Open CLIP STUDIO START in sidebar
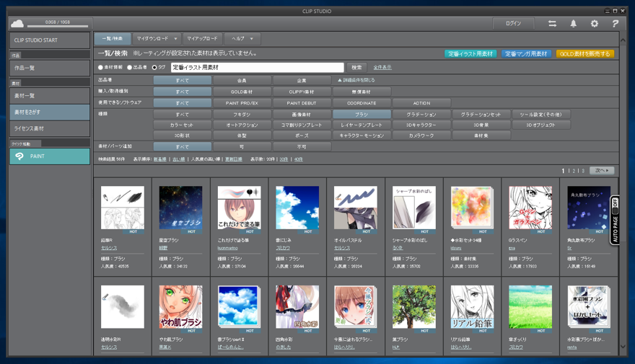This screenshot has height=364, width=635. (49, 40)
